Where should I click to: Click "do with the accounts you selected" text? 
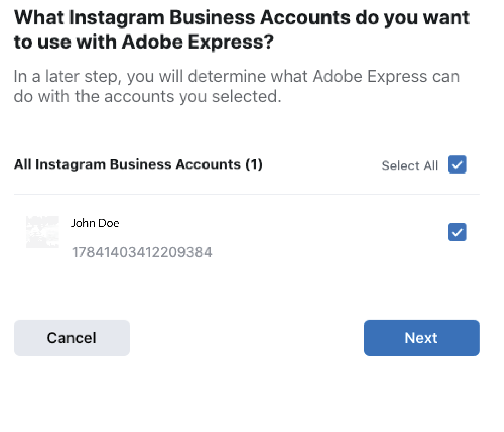[x=148, y=96]
